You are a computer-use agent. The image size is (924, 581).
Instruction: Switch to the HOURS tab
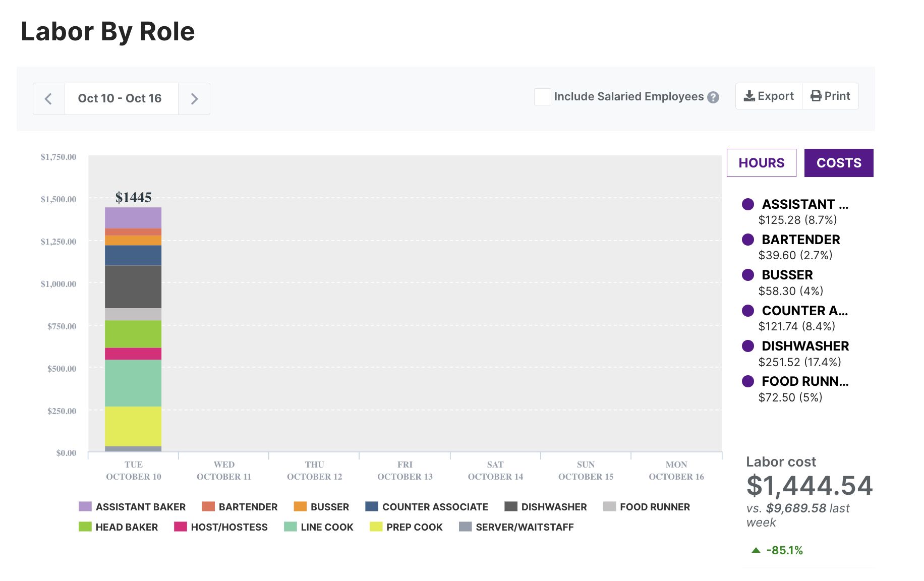761,162
